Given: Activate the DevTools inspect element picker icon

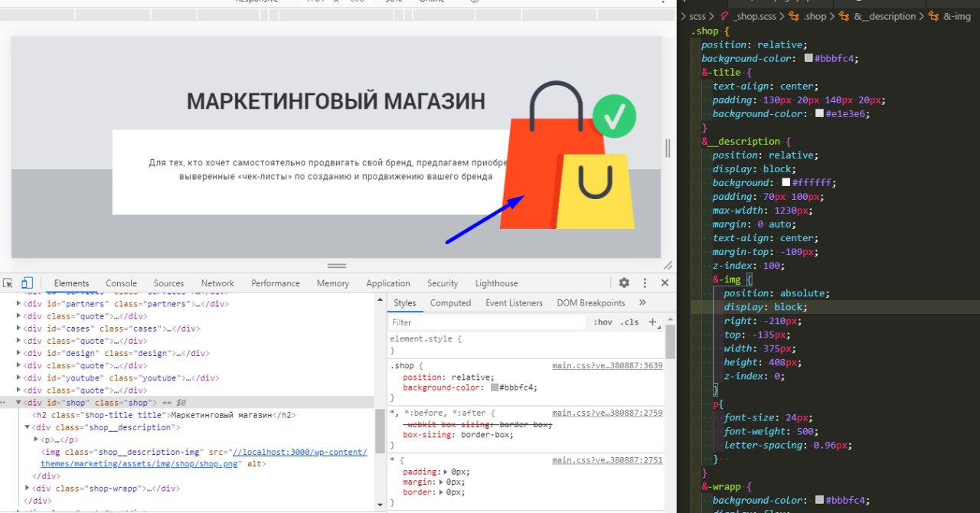Looking at the screenshot, I should pos(8,283).
